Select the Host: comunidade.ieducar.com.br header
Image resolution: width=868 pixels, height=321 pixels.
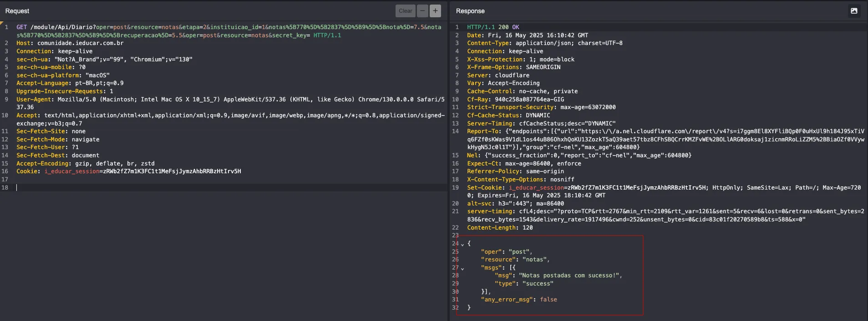[70, 43]
